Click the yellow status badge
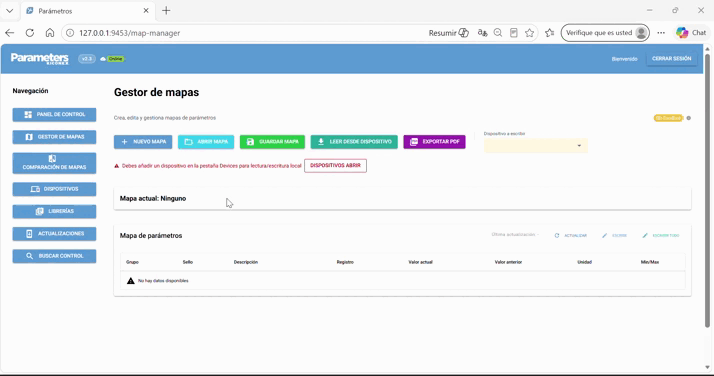714x376 pixels. tap(668, 118)
